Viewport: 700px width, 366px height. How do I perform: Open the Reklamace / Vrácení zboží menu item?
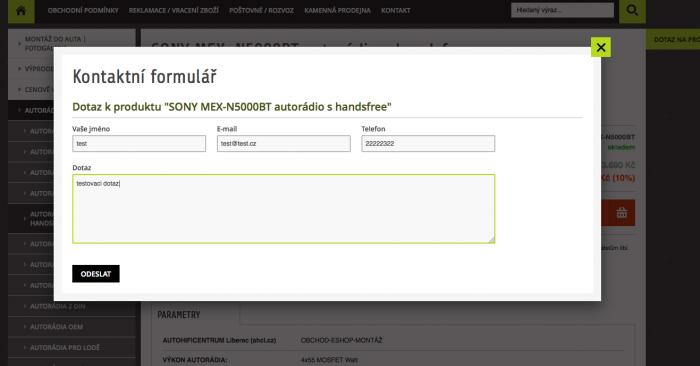(174, 10)
